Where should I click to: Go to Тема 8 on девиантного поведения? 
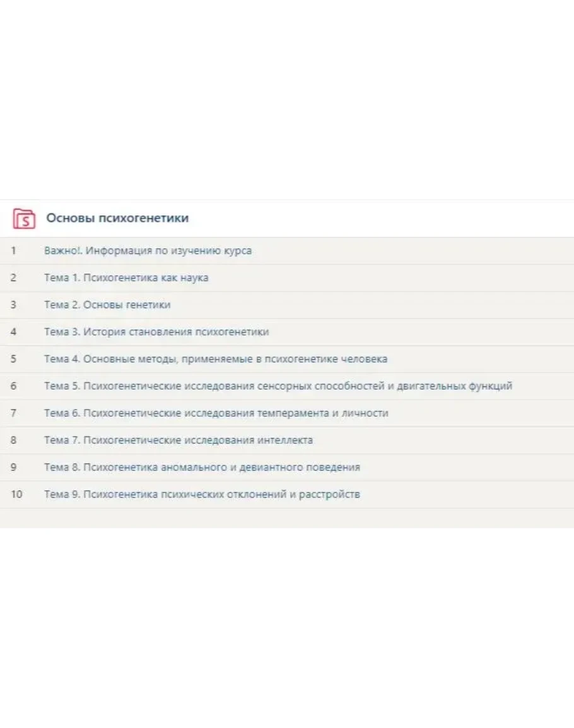pos(202,468)
